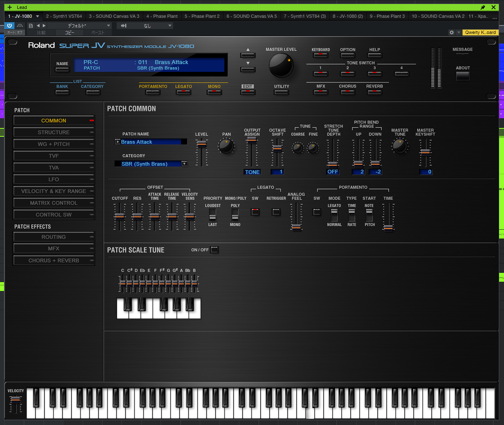
Task: Toggle Patch Scale Tune ON/OFF
Action: click(215, 250)
